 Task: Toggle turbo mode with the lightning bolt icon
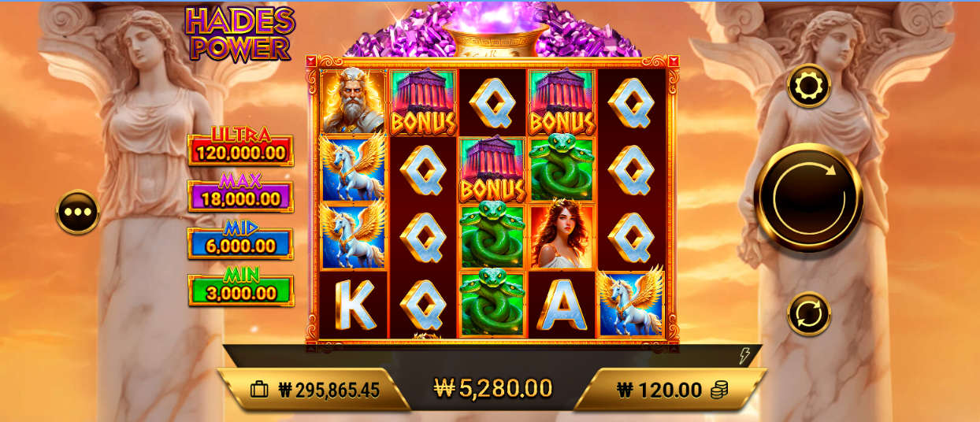[744, 357]
